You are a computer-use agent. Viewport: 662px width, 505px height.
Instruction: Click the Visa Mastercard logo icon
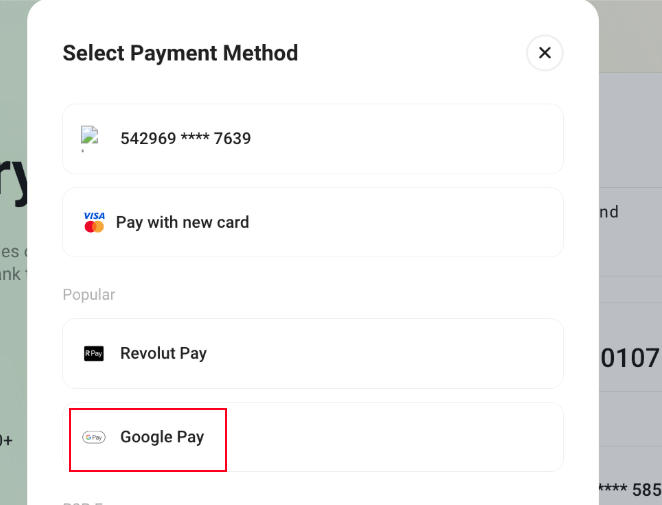94,222
